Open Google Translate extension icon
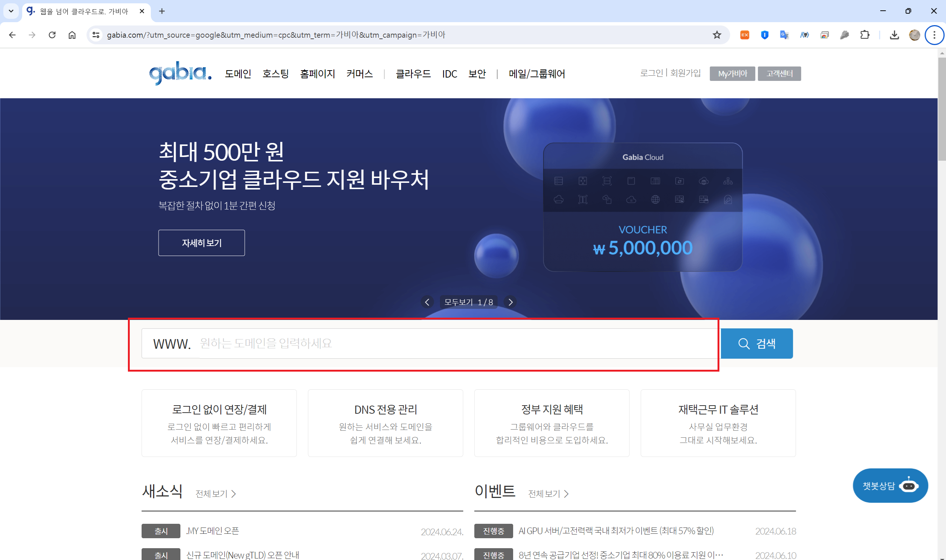This screenshot has width=946, height=560. pos(784,35)
